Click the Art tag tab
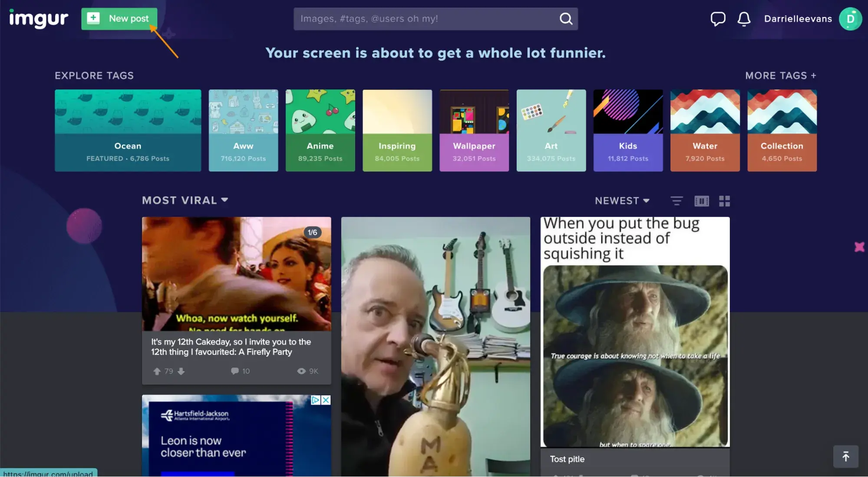868x477 pixels. coord(551,130)
